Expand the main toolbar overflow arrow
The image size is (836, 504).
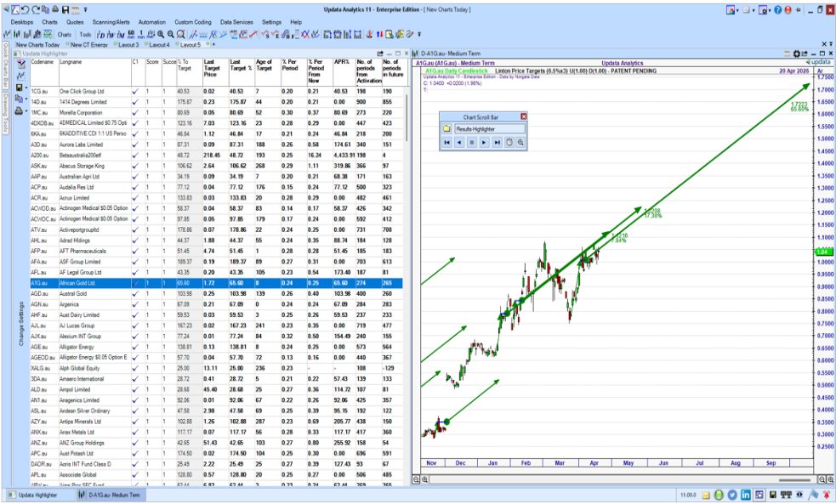tap(419, 35)
